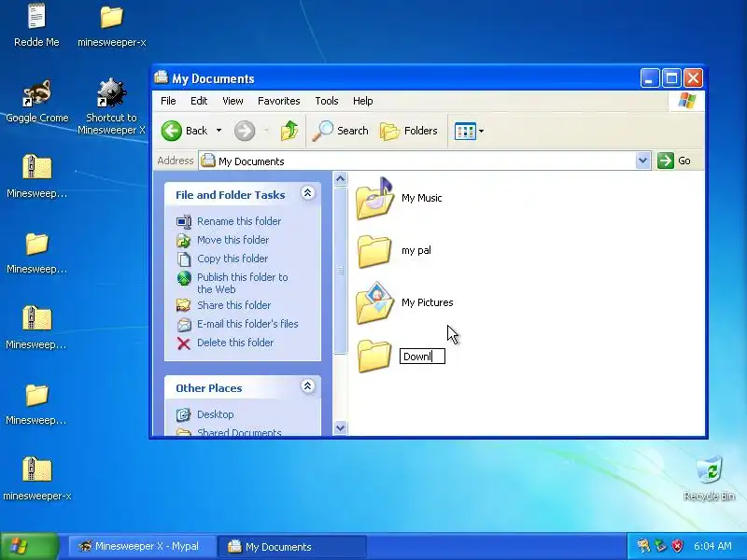Click Move this folder link
The width and height of the screenshot is (747, 560).
pyautogui.click(x=233, y=240)
